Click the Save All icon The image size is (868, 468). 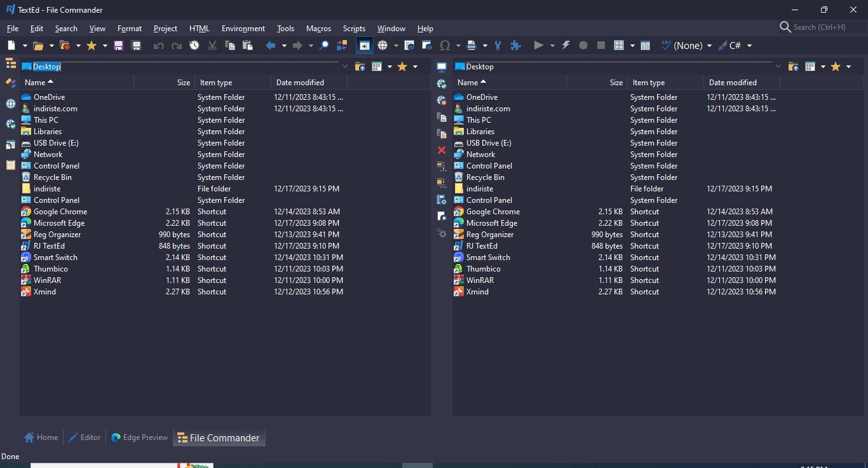pos(136,46)
